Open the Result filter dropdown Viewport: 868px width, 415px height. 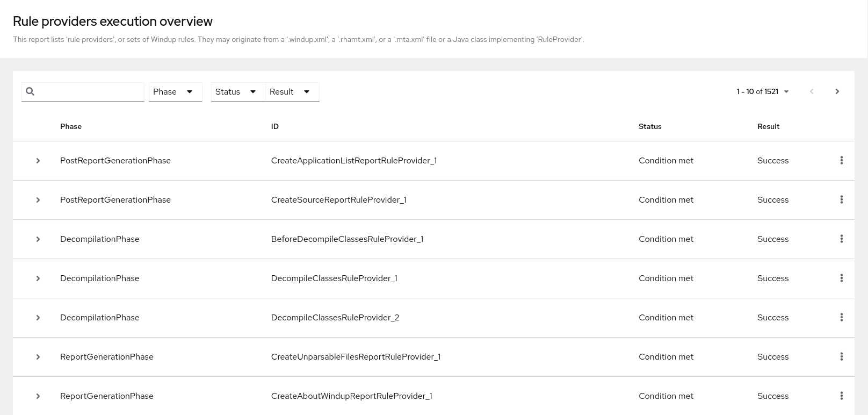(292, 92)
